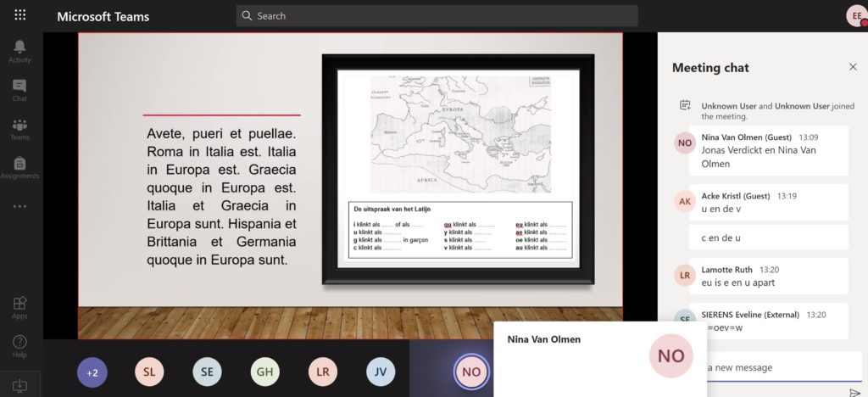Open the app launcher waffle icon
The height and width of the screenshot is (397, 868).
point(20,15)
